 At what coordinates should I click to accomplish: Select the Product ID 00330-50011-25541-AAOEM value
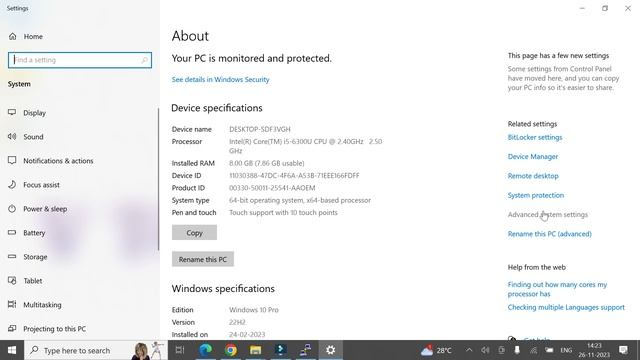tap(272, 188)
